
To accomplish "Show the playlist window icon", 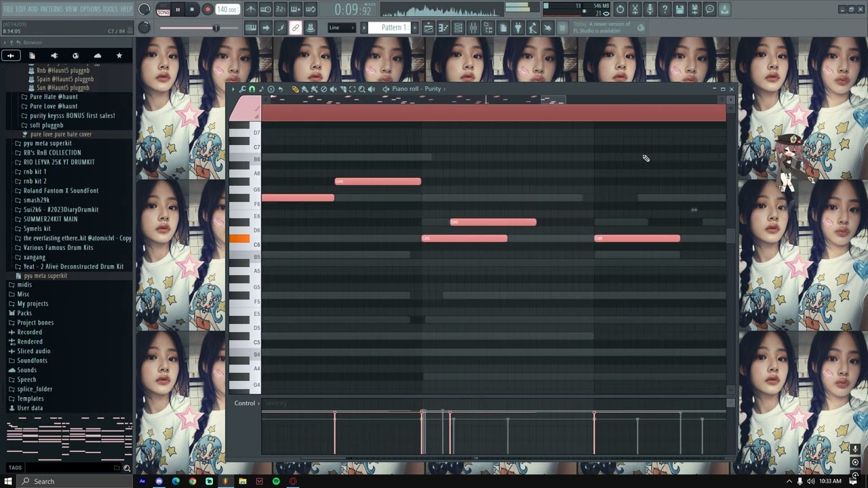I will (x=429, y=28).
